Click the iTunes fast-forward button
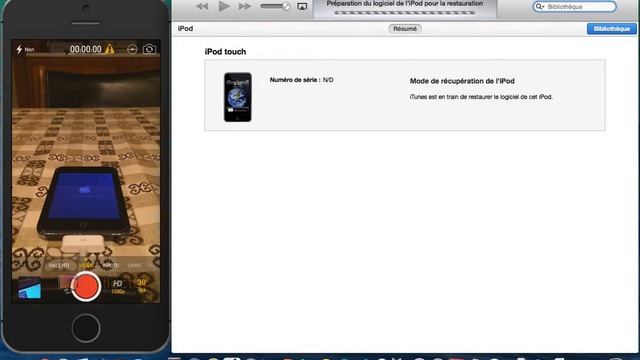The width and height of the screenshot is (640, 360). coord(245,6)
